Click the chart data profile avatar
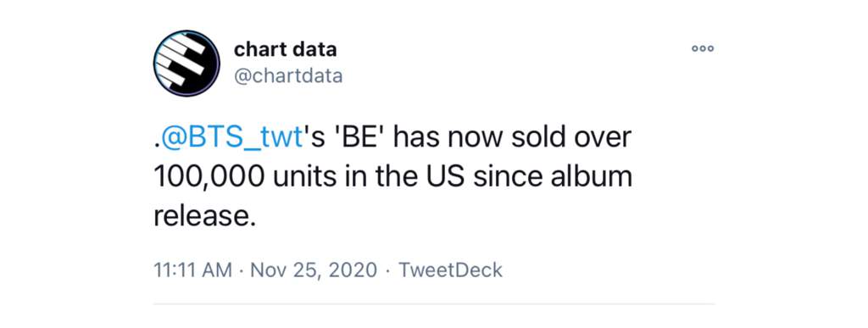Viewport: 868px width, 328px height. coord(186,63)
